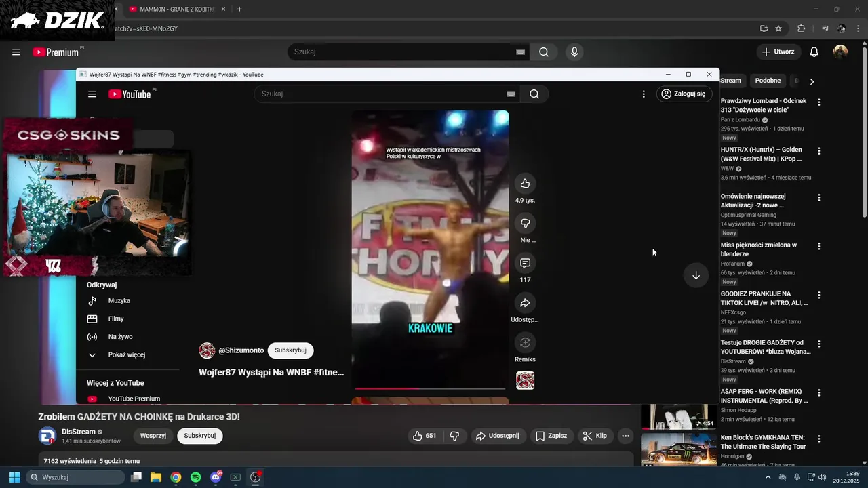The width and height of the screenshot is (868, 488).
Task: Open Discord from the taskbar
Action: (216, 477)
